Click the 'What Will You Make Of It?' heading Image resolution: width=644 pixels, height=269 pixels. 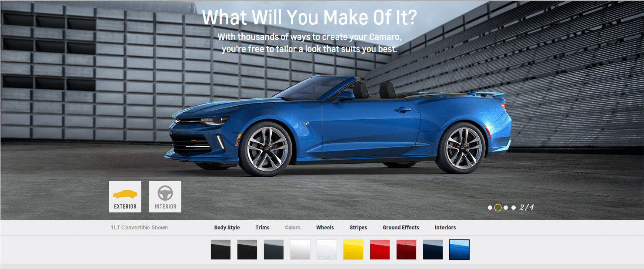[310, 17]
